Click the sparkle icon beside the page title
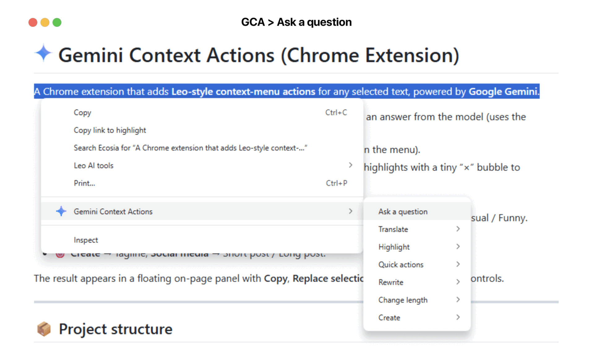Viewport: 594px width, 364px height. [x=43, y=53]
